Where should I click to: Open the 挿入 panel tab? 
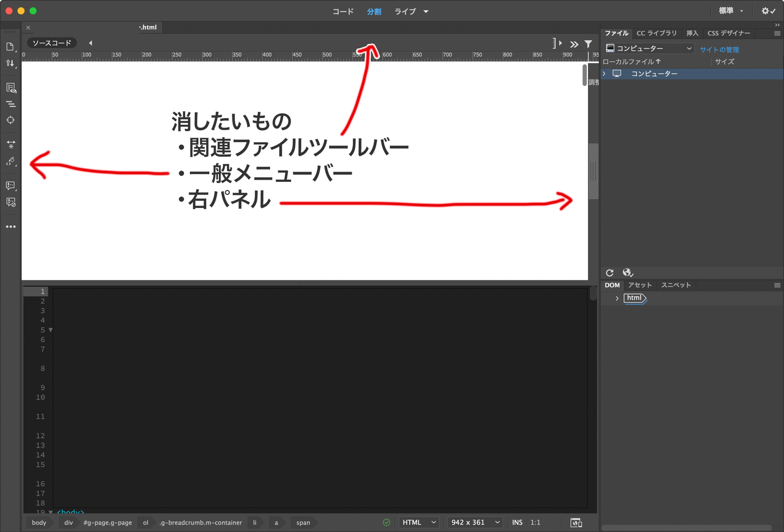692,33
